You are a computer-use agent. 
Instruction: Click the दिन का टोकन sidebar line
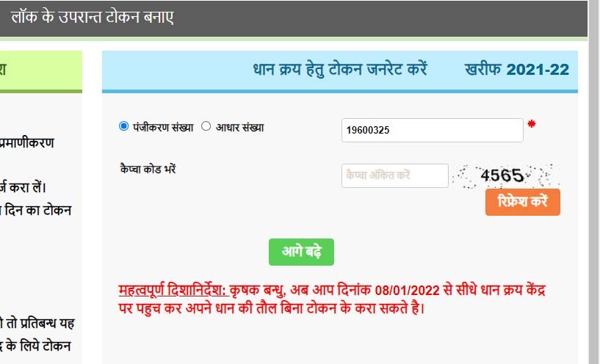(x=37, y=211)
